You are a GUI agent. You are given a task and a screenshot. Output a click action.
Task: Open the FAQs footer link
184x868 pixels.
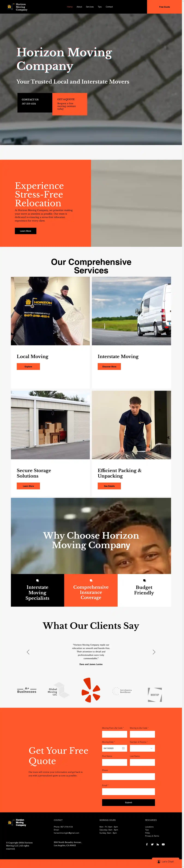tap(147, 833)
